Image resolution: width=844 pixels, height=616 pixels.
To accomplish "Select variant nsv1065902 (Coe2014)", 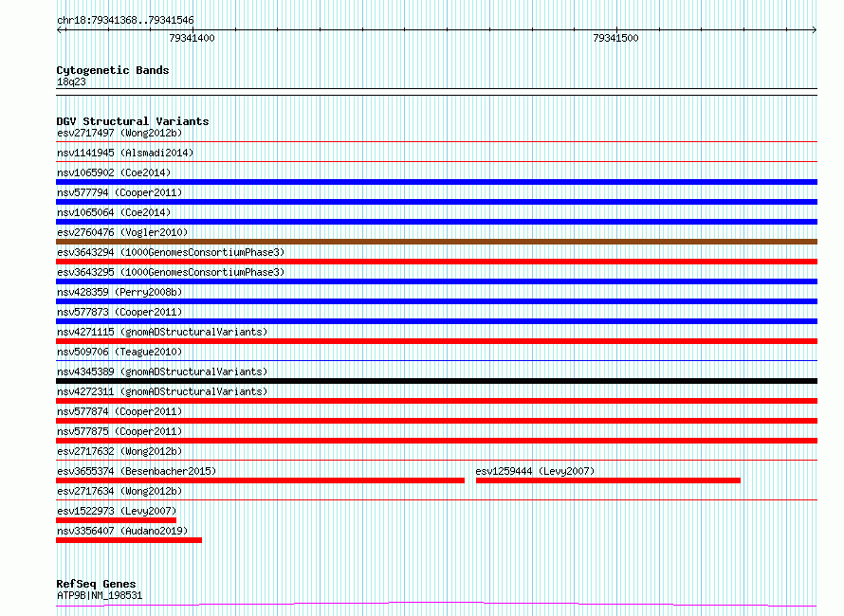I will coord(114,172).
